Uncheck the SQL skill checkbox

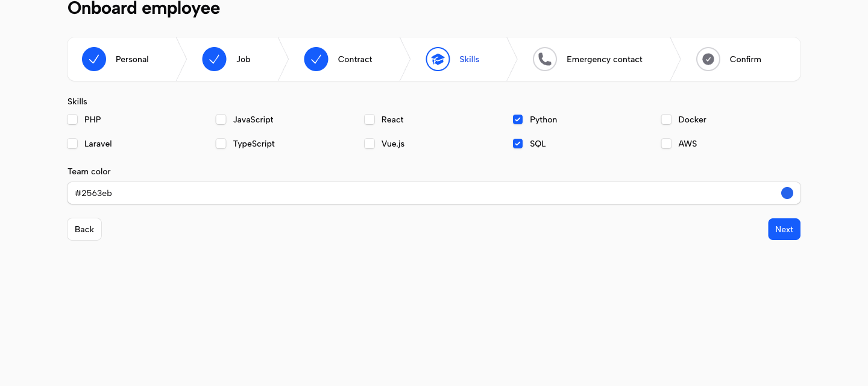point(518,144)
